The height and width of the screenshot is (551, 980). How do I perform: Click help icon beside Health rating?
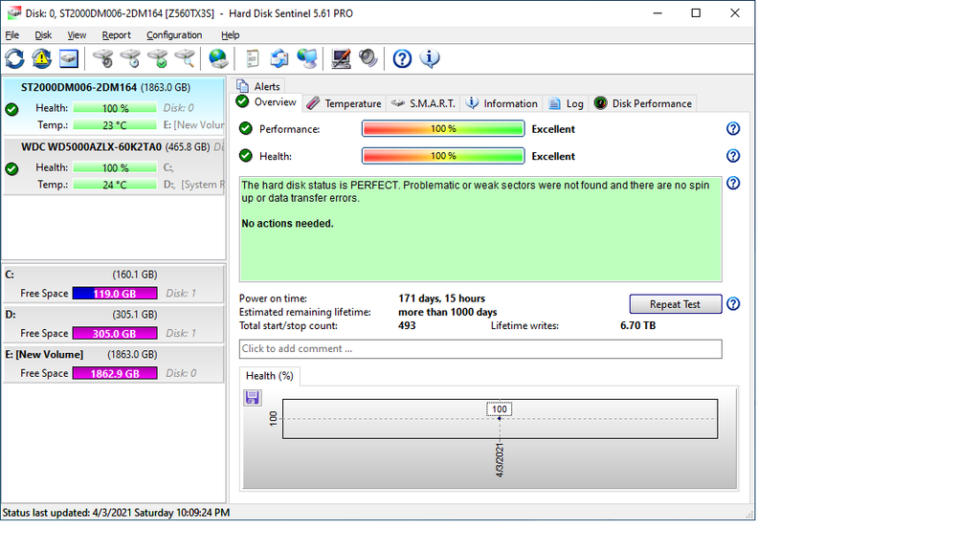pos(733,156)
